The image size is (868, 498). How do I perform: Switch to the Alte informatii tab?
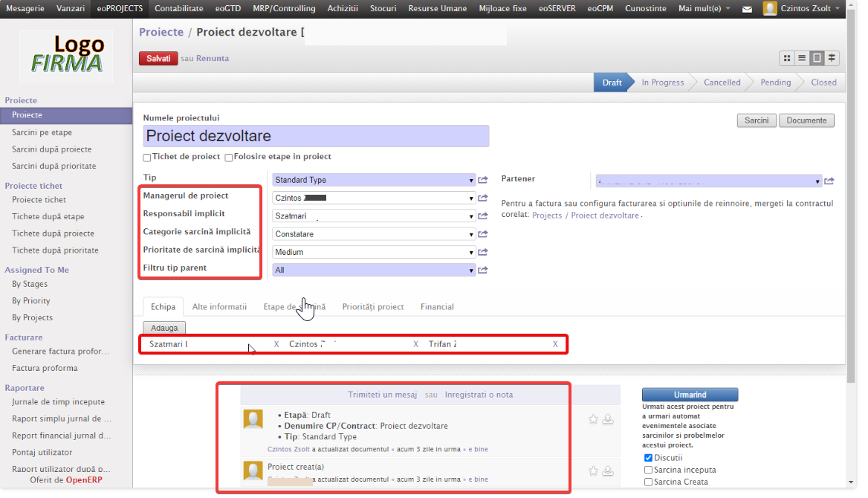pyautogui.click(x=219, y=307)
